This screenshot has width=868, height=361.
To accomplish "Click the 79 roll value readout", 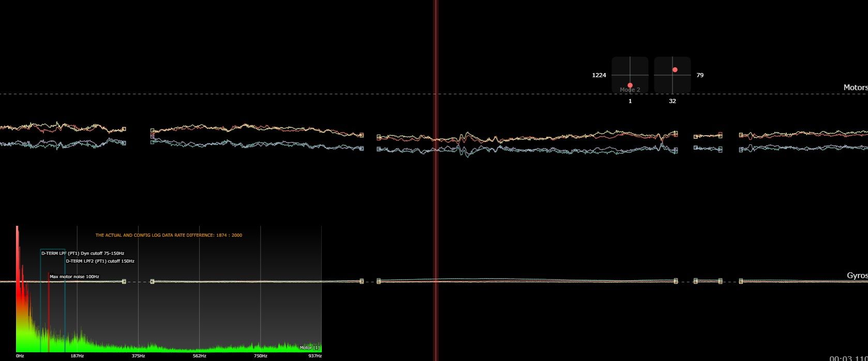I will 700,75.
